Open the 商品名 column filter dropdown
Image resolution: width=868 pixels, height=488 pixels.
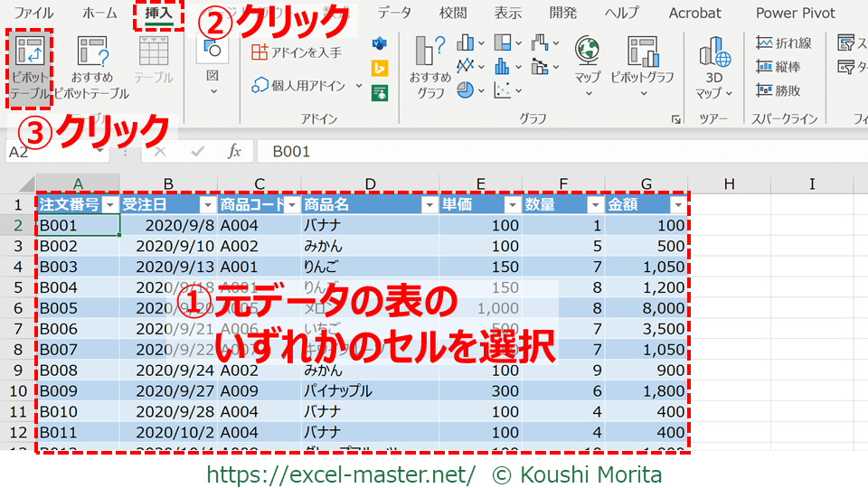coord(429,205)
